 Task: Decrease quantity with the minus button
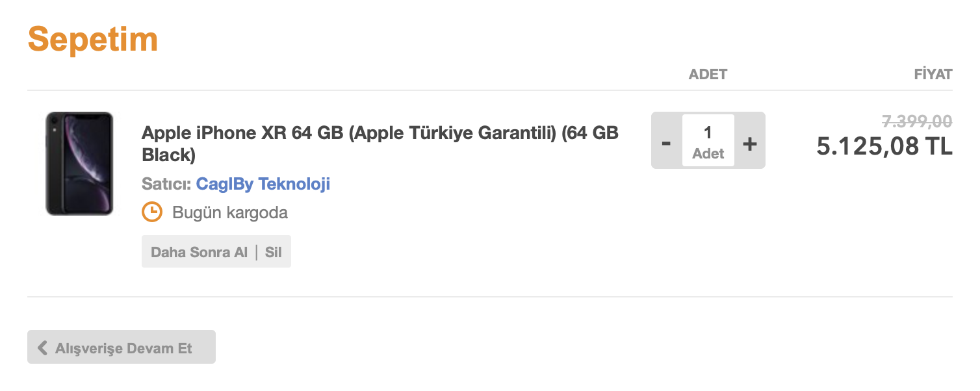pyautogui.click(x=666, y=141)
